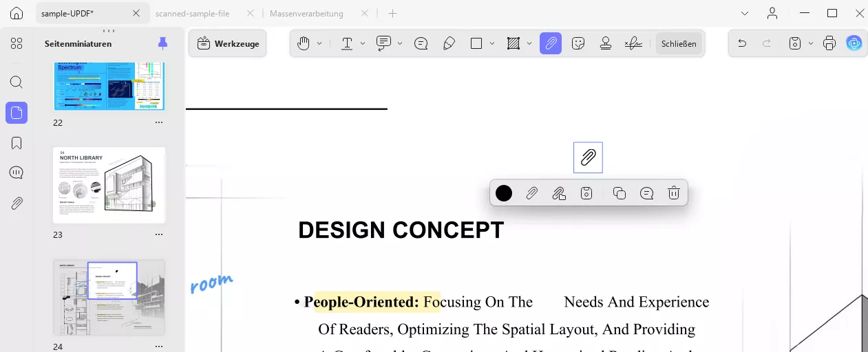Screen dimensions: 868x352
Task: Change the attachment icon style in popup
Action: coord(531,193)
